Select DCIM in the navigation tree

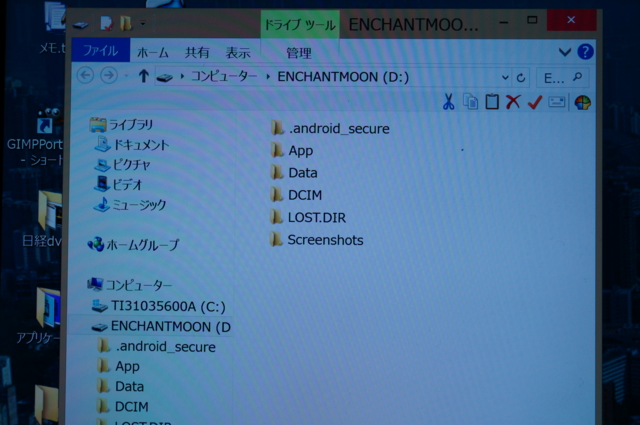coord(123,407)
